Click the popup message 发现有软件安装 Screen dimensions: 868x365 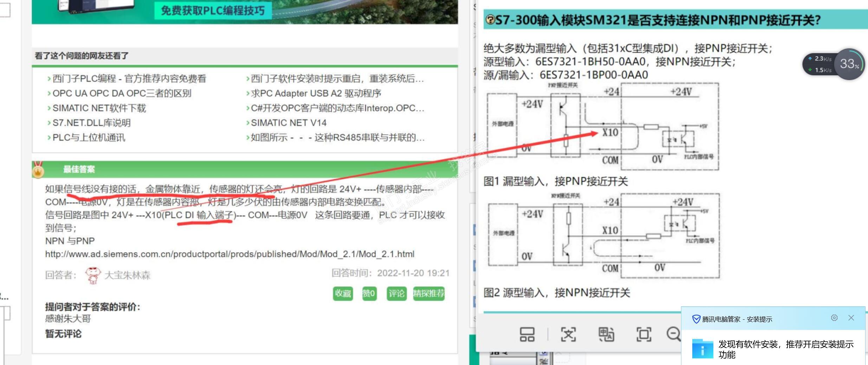[786, 349]
